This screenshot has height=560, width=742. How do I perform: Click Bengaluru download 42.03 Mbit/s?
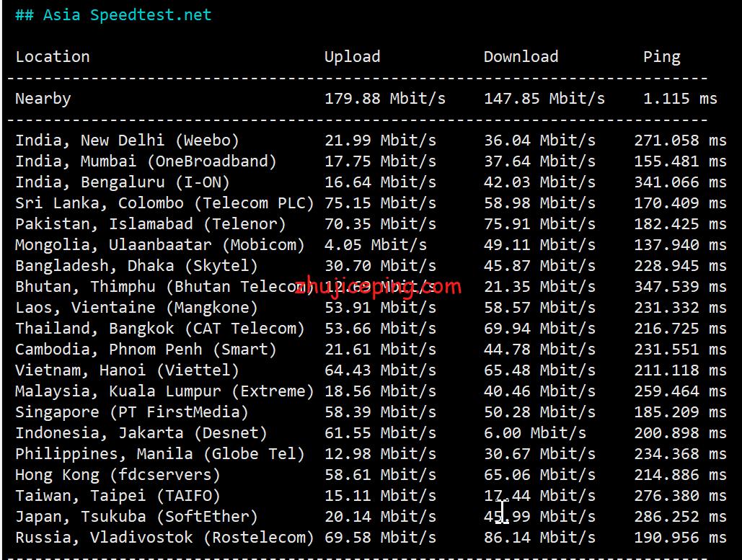539,182
